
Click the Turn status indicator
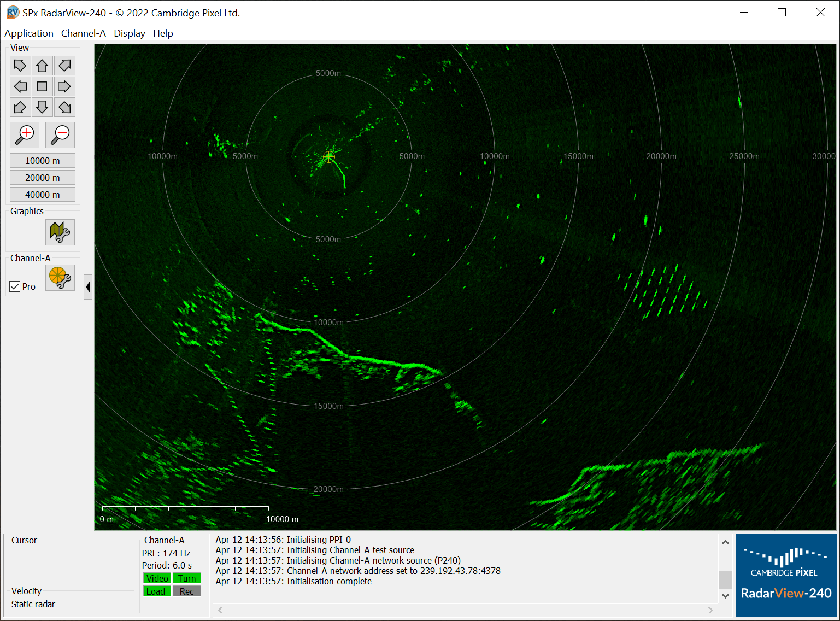187,578
